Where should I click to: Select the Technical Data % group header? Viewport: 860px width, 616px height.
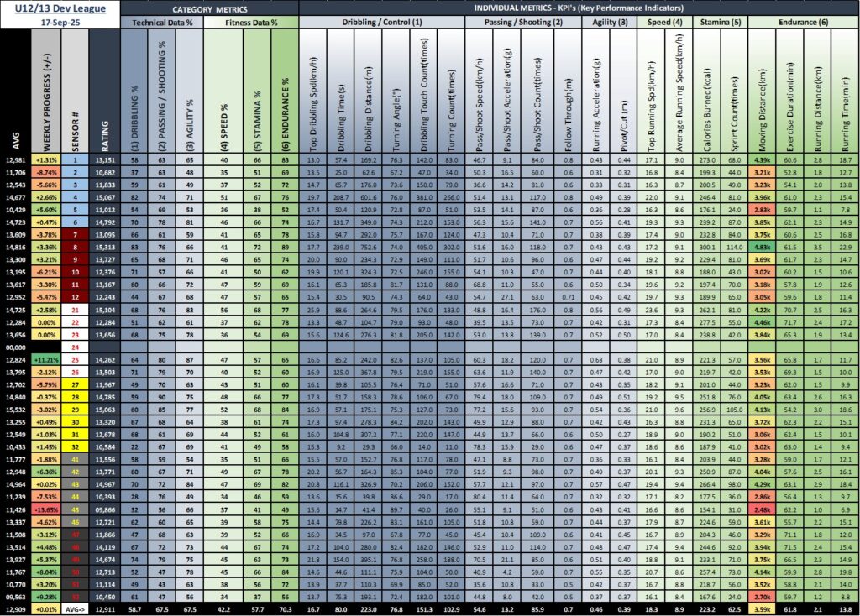click(x=161, y=23)
